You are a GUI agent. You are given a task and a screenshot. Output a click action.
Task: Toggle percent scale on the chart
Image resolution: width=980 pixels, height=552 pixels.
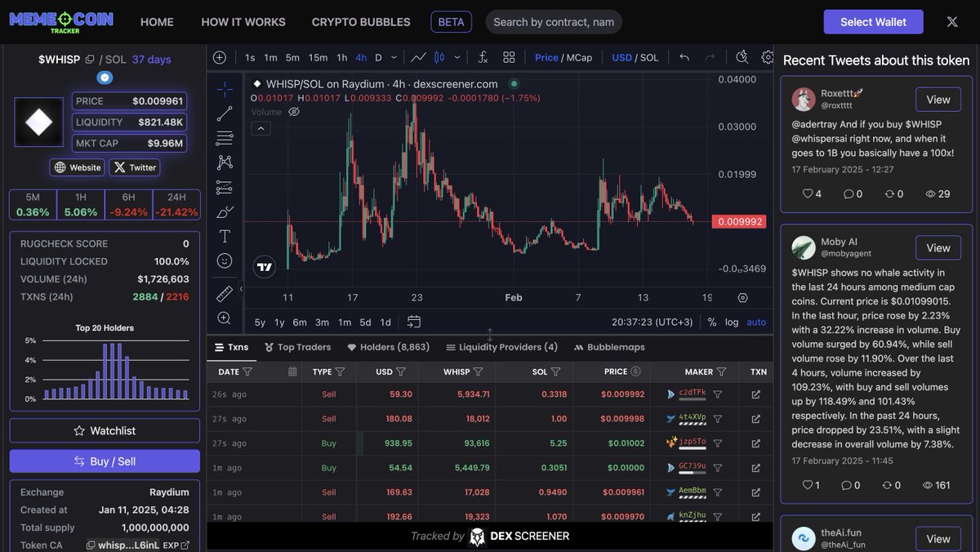tap(712, 322)
